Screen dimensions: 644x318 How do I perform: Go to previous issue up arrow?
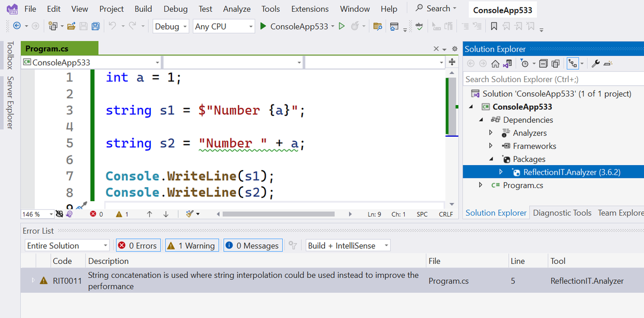150,214
